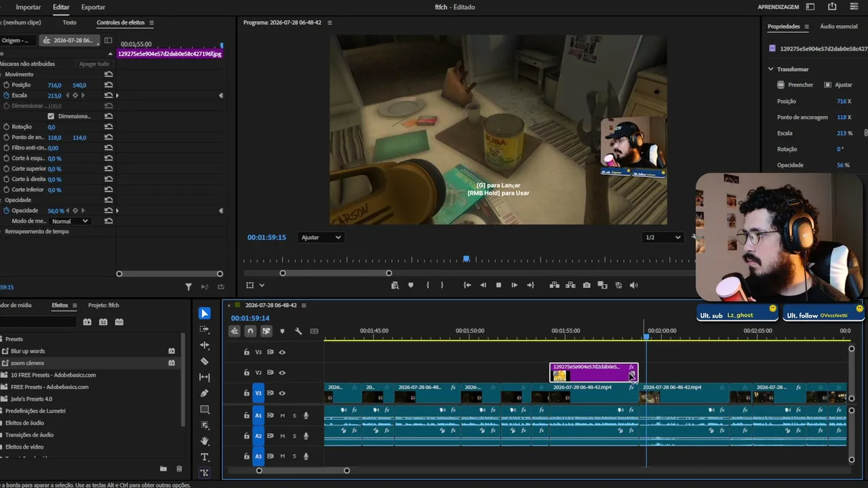Go to Out point in Program monitor

click(x=530, y=285)
